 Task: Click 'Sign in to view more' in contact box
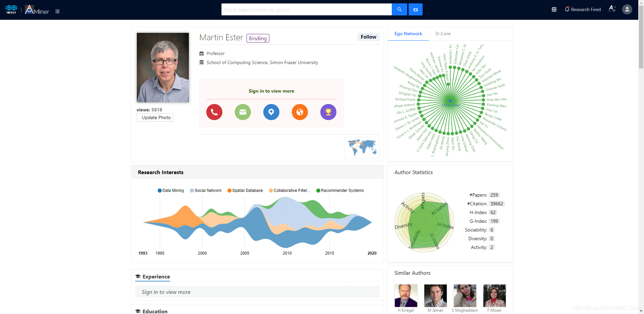pos(271,91)
